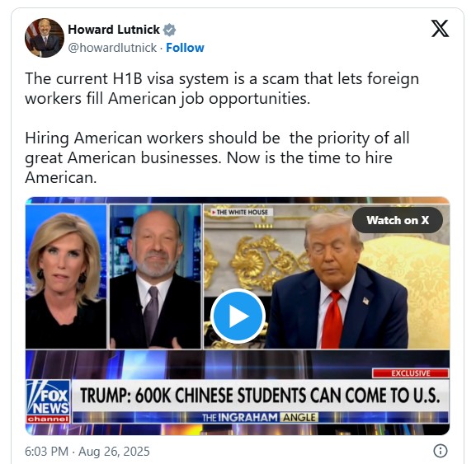Screen dimensions: 476x464
Task: Click the blonde host's video panel
Action: 66,277
